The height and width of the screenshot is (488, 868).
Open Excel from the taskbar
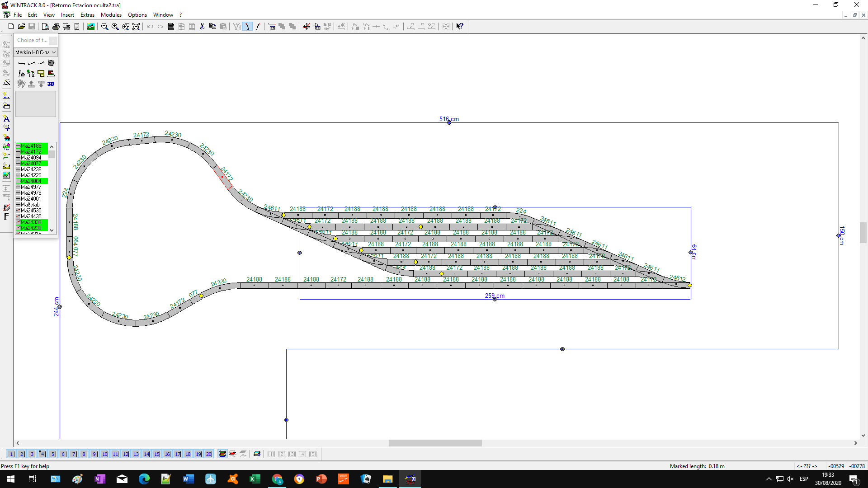[x=255, y=479]
